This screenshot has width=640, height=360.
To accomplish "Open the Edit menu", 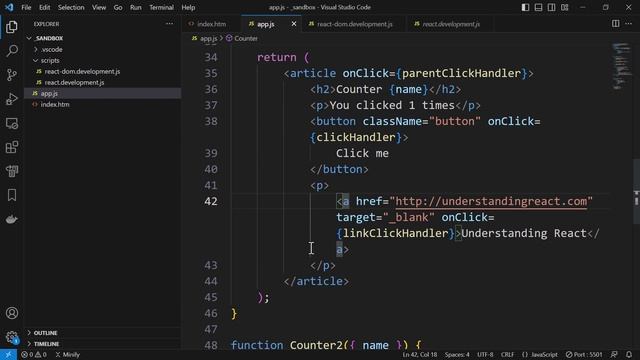I will (x=44, y=7).
